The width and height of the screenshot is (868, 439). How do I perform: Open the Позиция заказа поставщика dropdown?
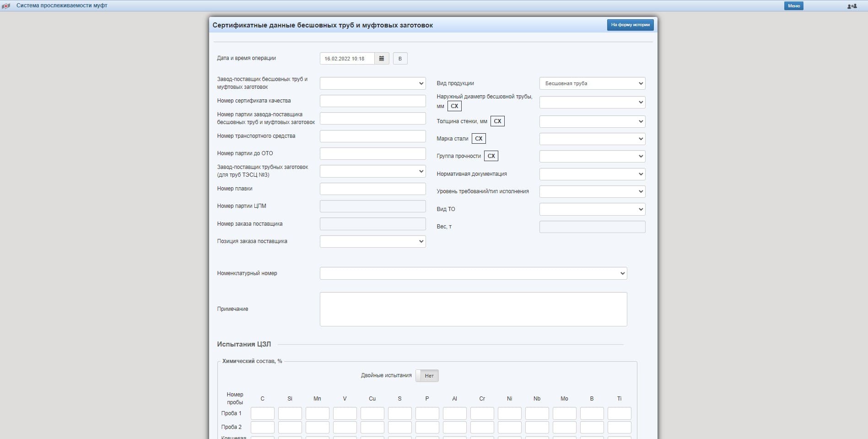coord(372,241)
